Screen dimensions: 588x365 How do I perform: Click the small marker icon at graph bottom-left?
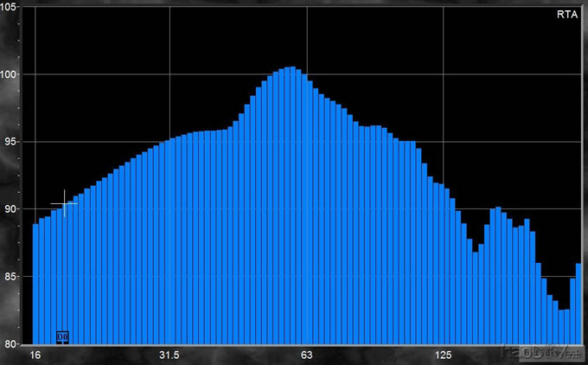point(62,336)
